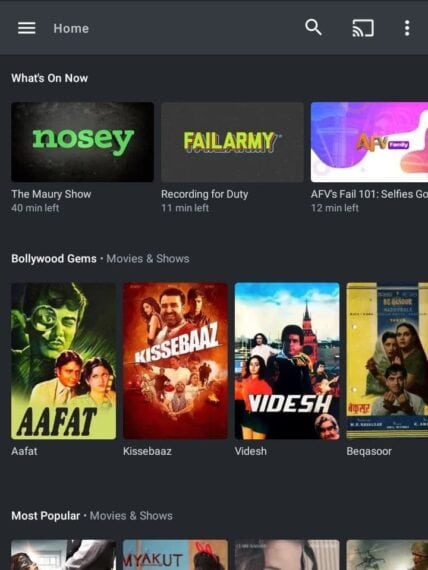Open the hamburger navigation menu
Viewport: 428px width, 570px height.
(x=27, y=28)
